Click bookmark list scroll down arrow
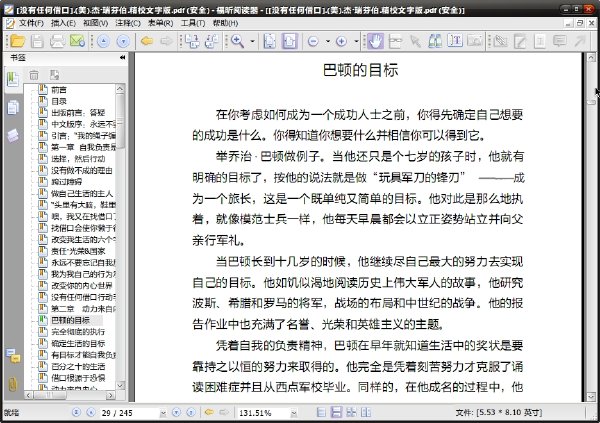This screenshot has width=600, height=423. (120, 385)
